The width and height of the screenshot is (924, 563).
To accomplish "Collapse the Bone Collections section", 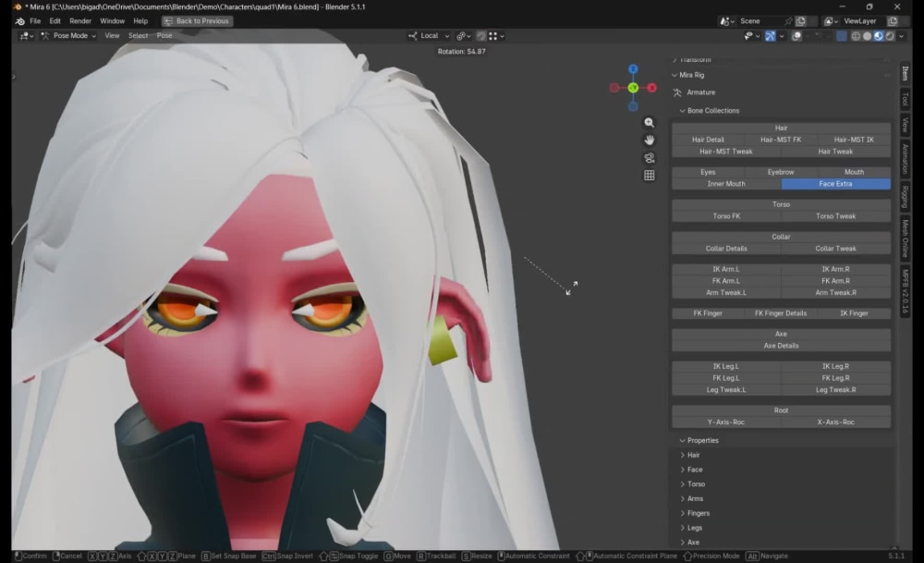I will pos(683,111).
